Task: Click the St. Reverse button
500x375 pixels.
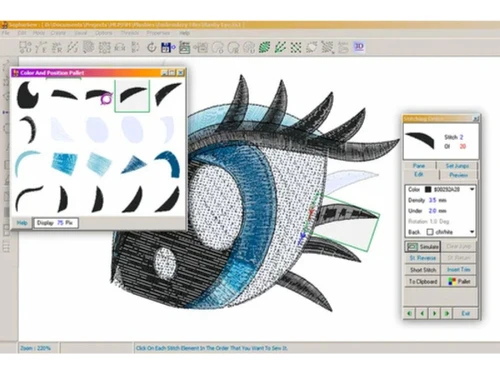Action: point(423,258)
